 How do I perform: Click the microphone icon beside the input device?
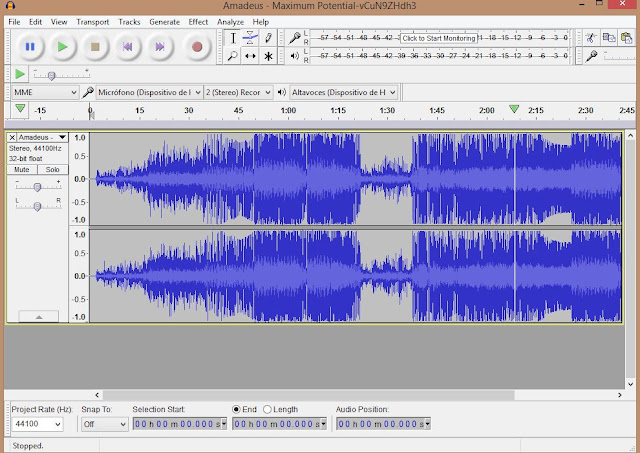point(88,92)
